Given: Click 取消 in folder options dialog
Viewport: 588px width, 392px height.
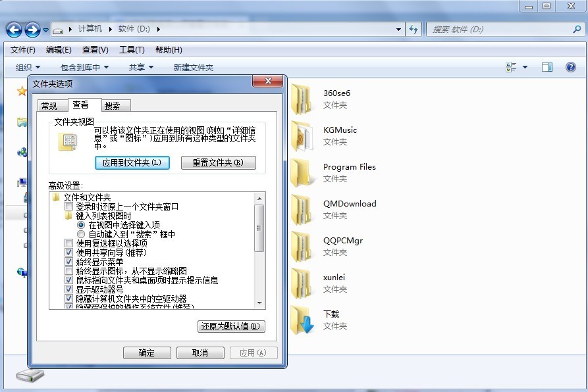Looking at the screenshot, I should (200, 353).
